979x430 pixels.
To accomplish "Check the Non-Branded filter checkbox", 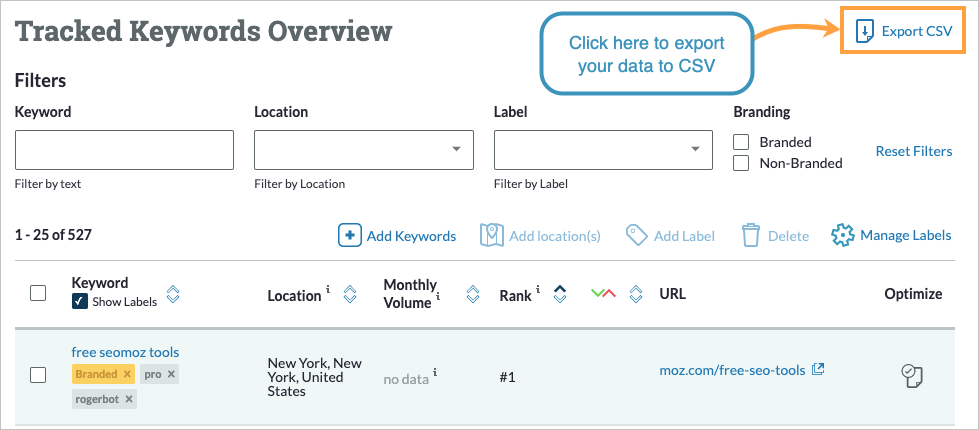I will click(x=741, y=163).
